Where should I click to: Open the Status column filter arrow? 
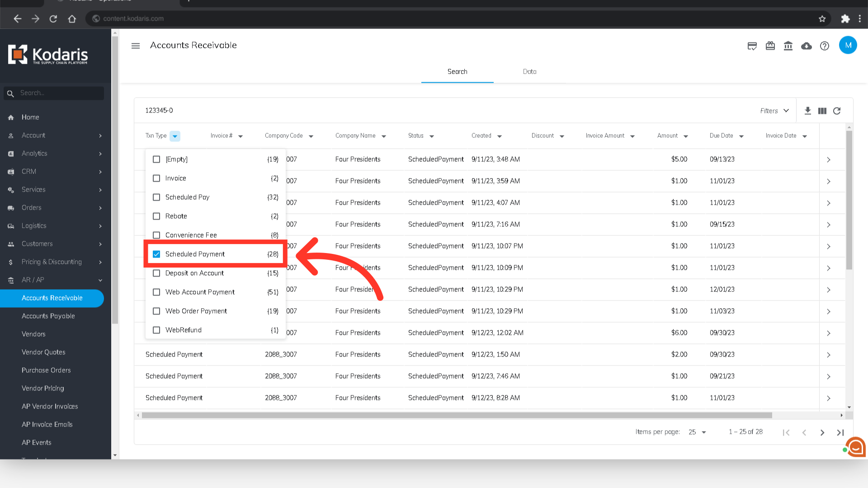pos(432,136)
